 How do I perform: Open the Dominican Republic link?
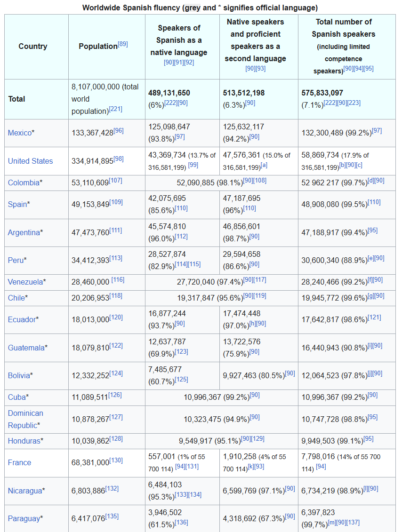pos(25,420)
